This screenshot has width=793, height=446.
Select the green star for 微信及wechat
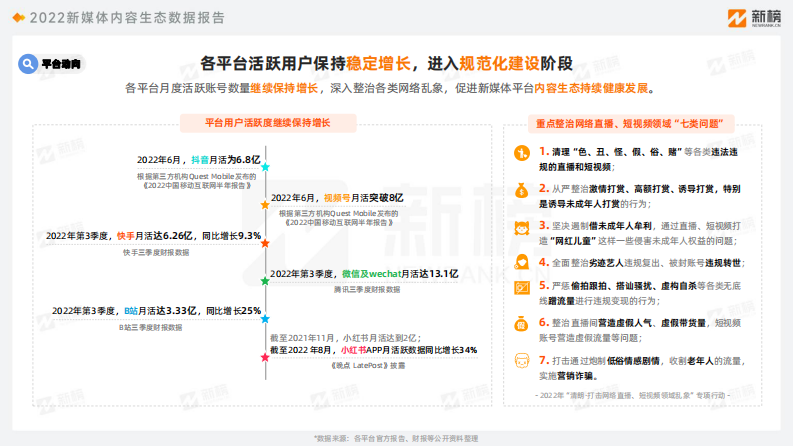pos(265,281)
